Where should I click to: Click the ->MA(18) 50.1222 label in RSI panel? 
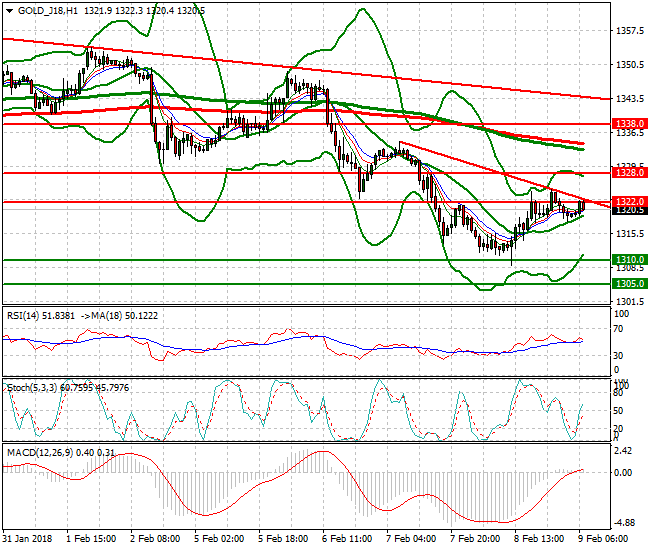(119, 316)
